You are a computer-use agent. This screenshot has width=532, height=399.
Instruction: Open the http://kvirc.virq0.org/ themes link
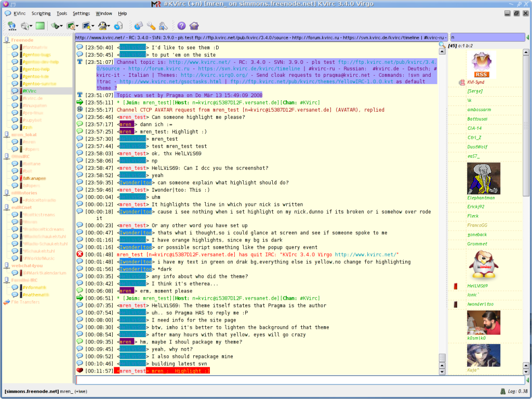coord(214,75)
